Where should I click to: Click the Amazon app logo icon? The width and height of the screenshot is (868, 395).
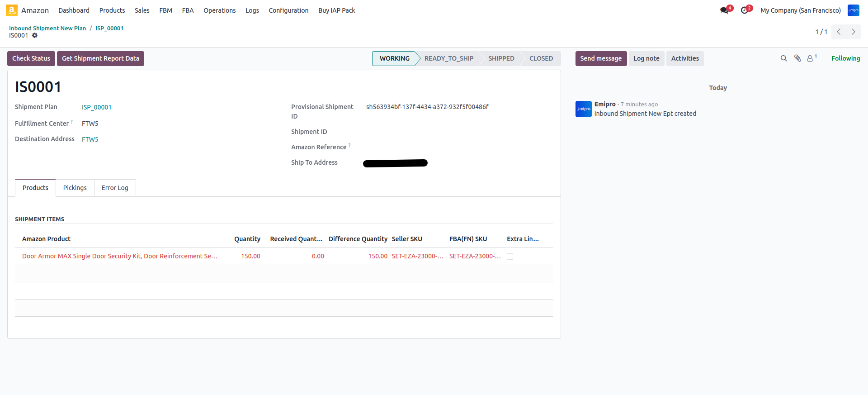coord(12,10)
